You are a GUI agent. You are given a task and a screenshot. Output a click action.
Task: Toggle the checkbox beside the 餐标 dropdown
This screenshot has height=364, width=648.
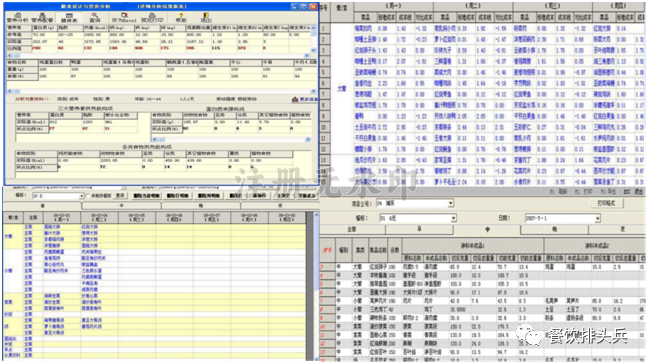coord(88,195)
